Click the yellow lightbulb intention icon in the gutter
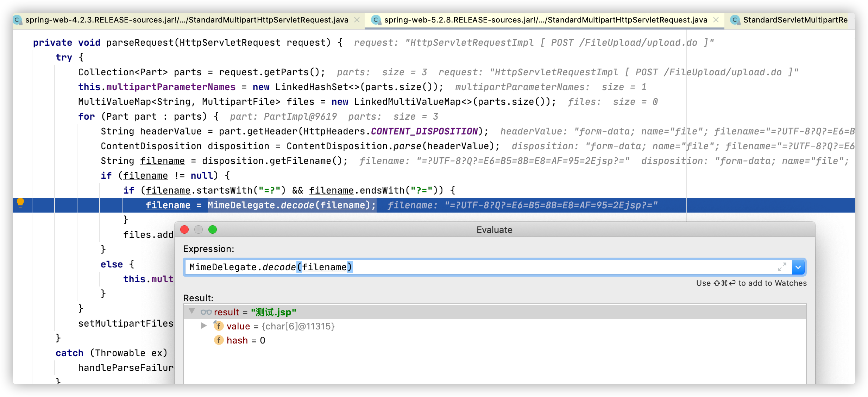Viewport: 868px width, 397px height. (20, 202)
